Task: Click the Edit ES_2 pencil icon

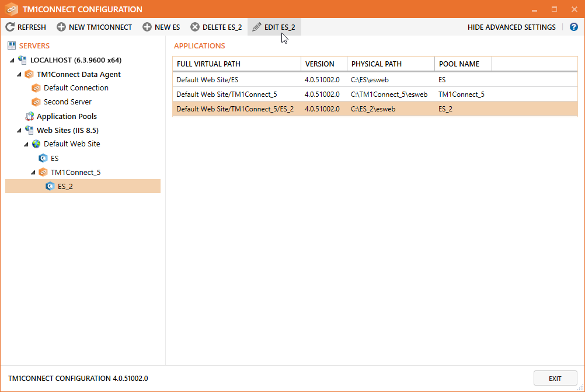Action: [x=257, y=27]
